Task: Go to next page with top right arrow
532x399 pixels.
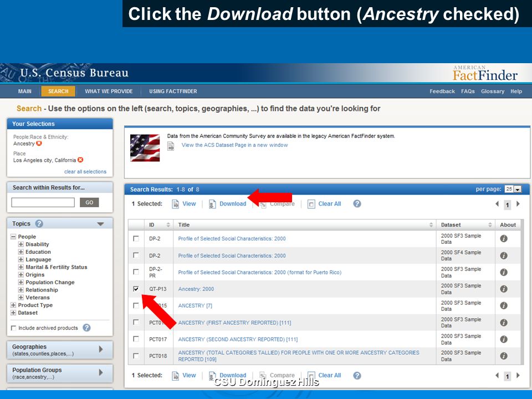Action: (x=518, y=204)
